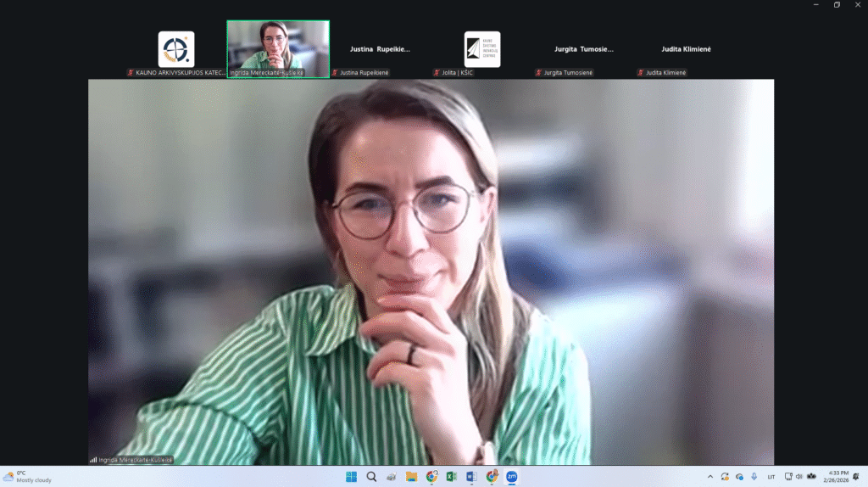The width and height of the screenshot is (868, 487).
Task: Open Windows Search from the taskbar
Action: click(x=371, y=477)
